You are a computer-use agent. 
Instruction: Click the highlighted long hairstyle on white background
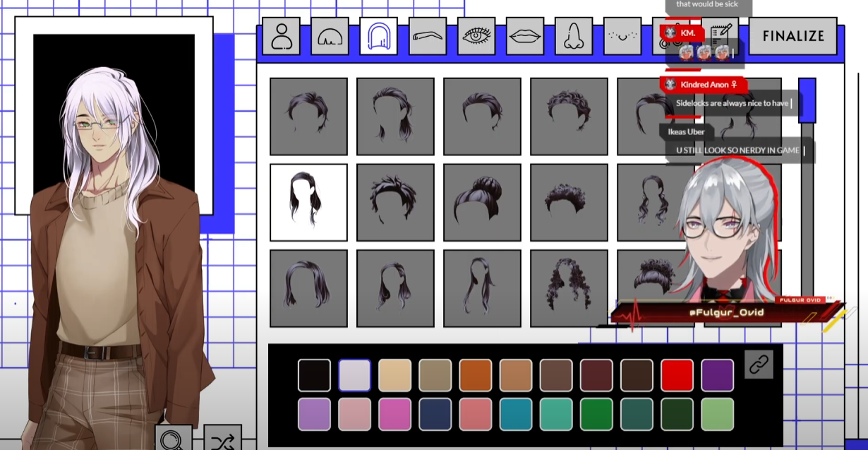[x=308, y=203]
